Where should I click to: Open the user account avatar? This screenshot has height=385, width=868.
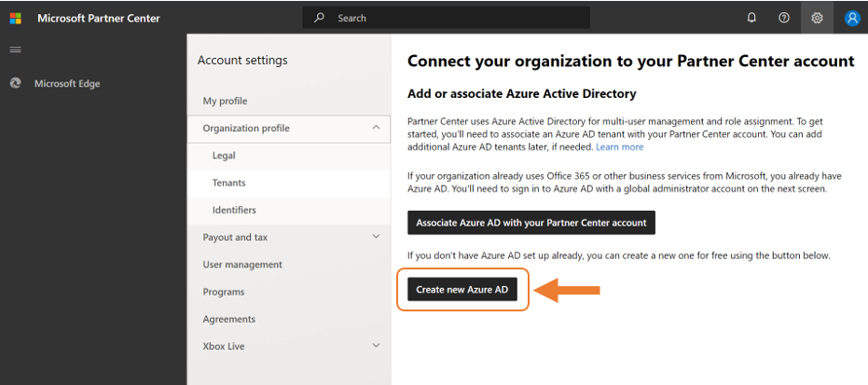click(852, 18)
